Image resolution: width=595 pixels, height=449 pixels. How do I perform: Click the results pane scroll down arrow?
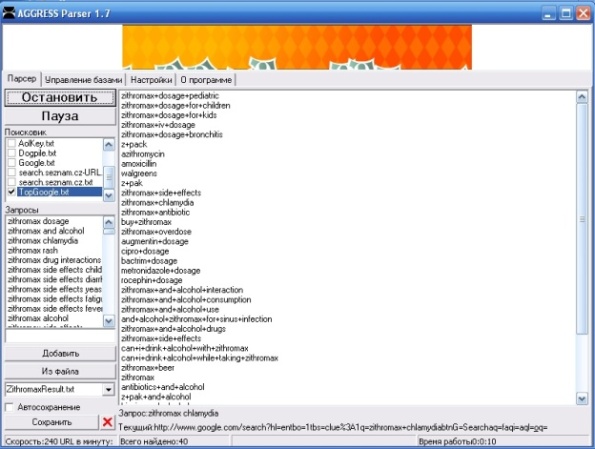pyautogui.click(x=582, y=398)
